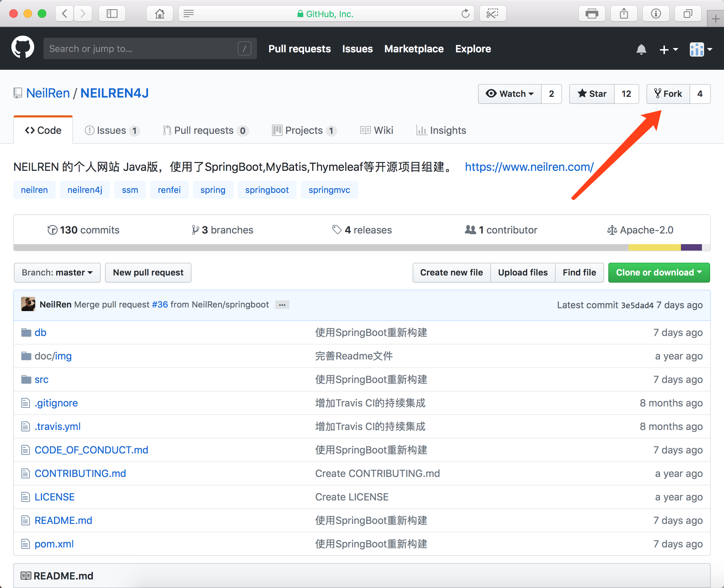Image resolution: width=724 pixels, height=588 pixels.
Task: Show all tabs overview
Action: coord(688,14)
